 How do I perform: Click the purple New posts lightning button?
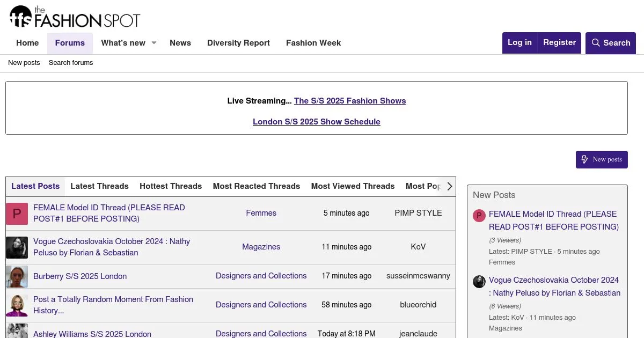602,159
